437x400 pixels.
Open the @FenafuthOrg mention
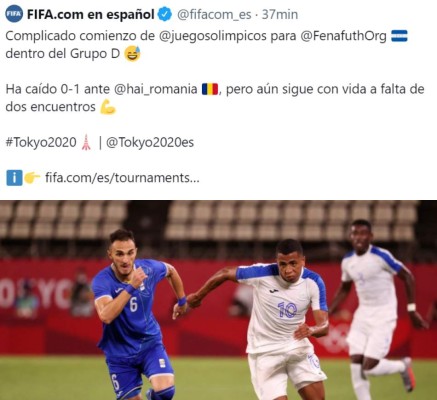[x=343, y=36]
